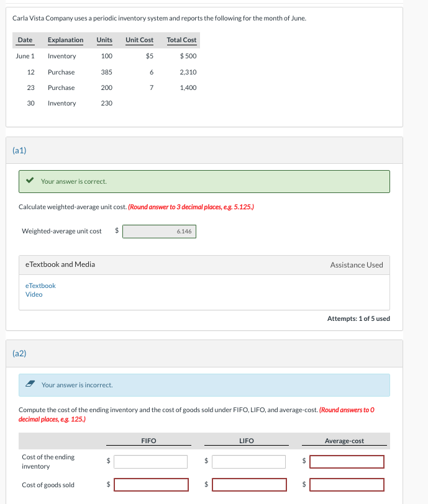Image resolution: width=428 pixels, height=504 pixels.
Task: Select the (a2) section header
Action: (19, 354)
